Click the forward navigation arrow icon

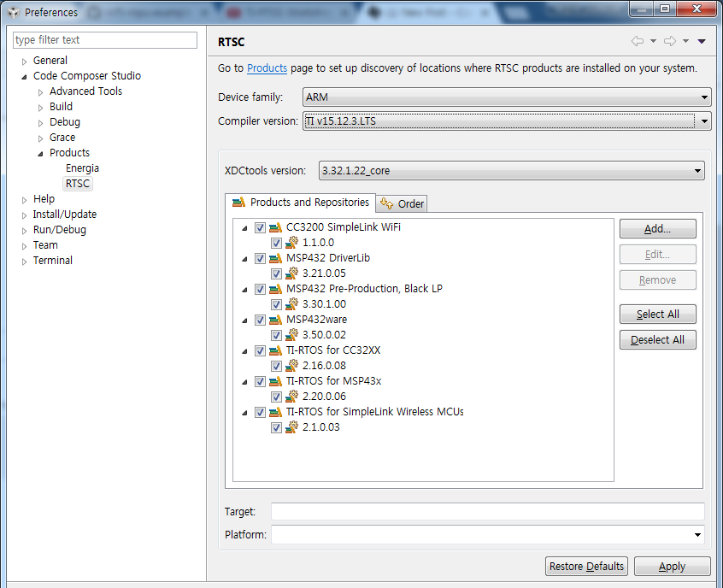click(x=670, y=41)
